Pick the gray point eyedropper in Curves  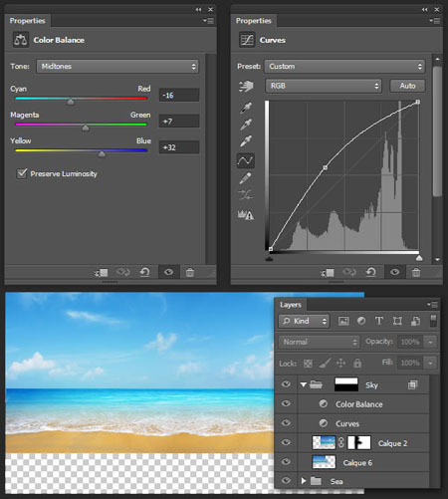tap(246, 125)
